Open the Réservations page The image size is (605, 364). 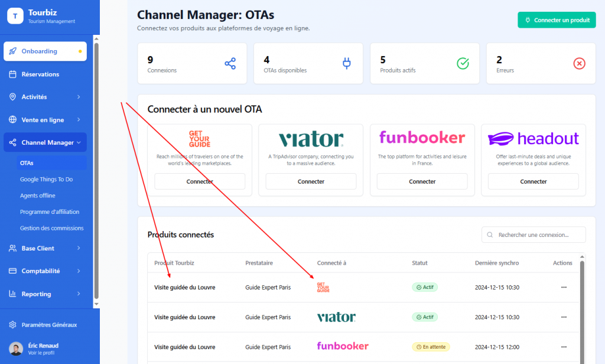point(40,74)
